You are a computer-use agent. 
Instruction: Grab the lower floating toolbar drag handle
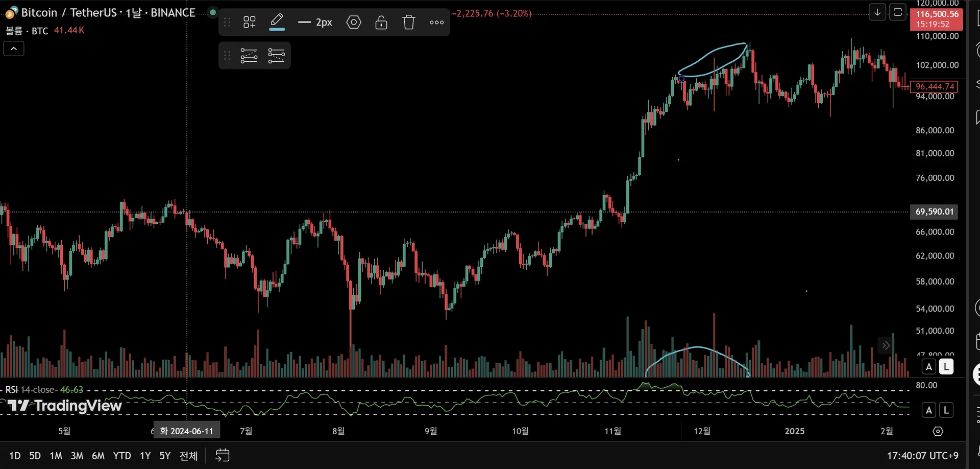227,55
